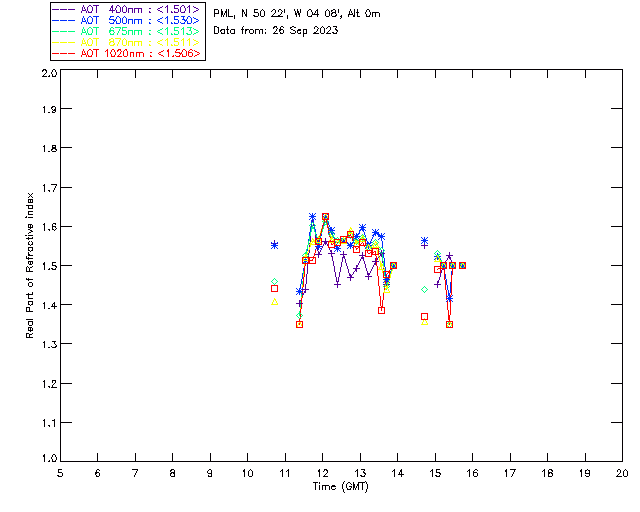Image resolution: width=640 pixels, height=512 pixels.
Task: Click the 1.8 y-axis tick label
Action: [x=49, y=148]
